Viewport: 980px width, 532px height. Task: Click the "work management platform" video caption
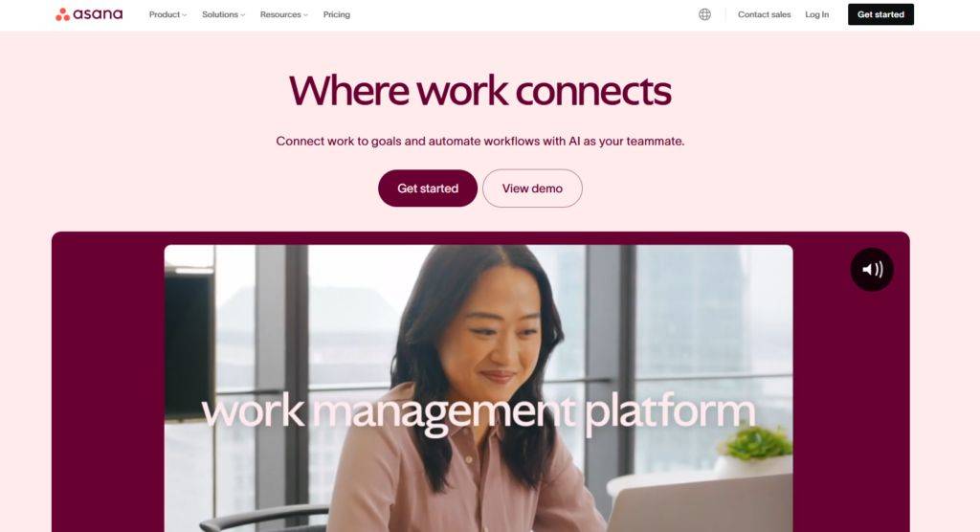(x=479, y=412)
